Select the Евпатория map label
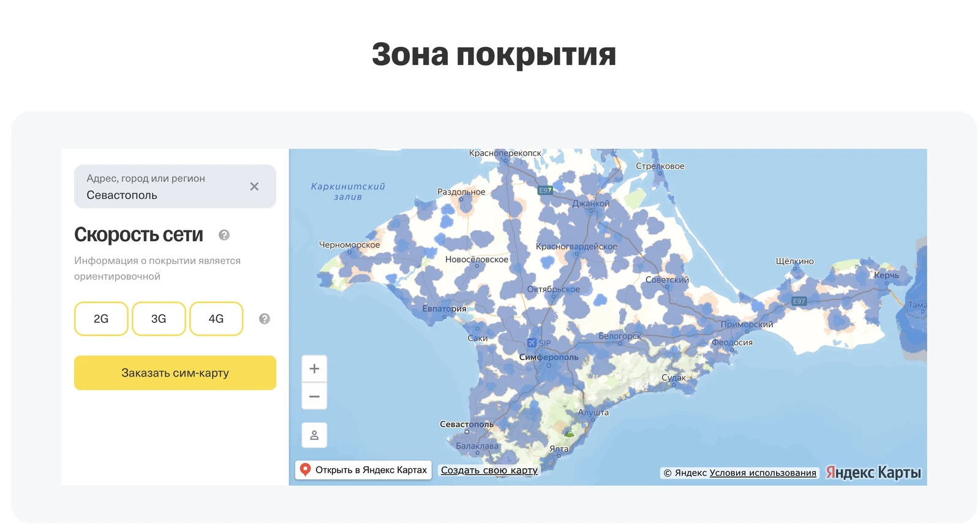Screen dimensions: 980x524 [444, 309]
